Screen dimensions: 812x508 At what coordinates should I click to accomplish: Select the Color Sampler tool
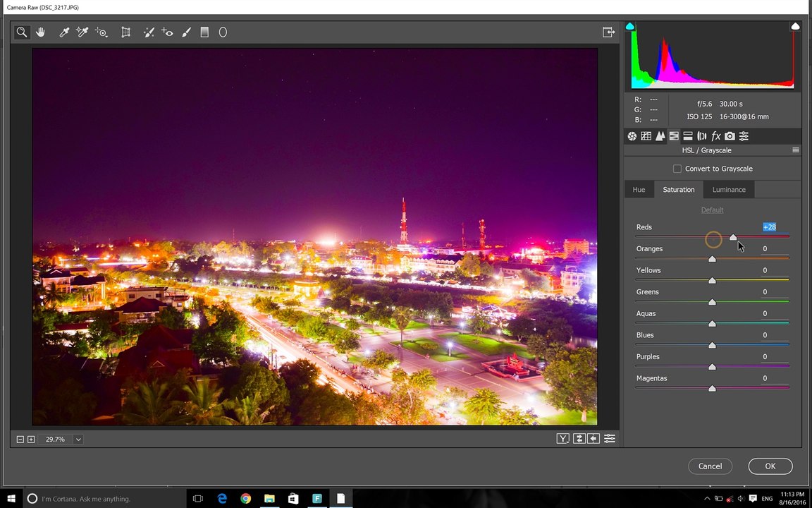click(x=82, y=32)
